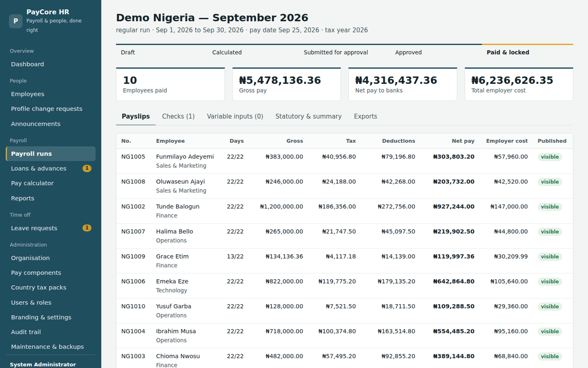Open Funmilayo Adeyemi's payslip row
The height and width of the screenshot is (368, 588).
(344, 161)
